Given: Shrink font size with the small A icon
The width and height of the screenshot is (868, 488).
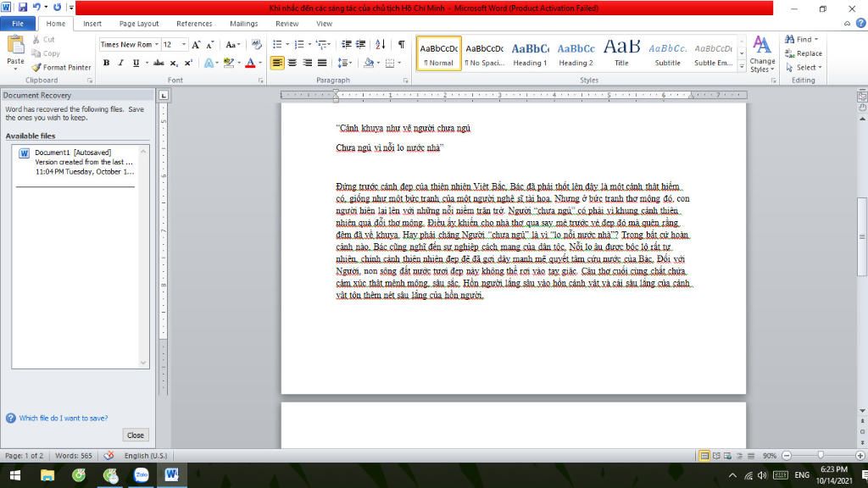Looking at the screenshot, I should 210,44.
